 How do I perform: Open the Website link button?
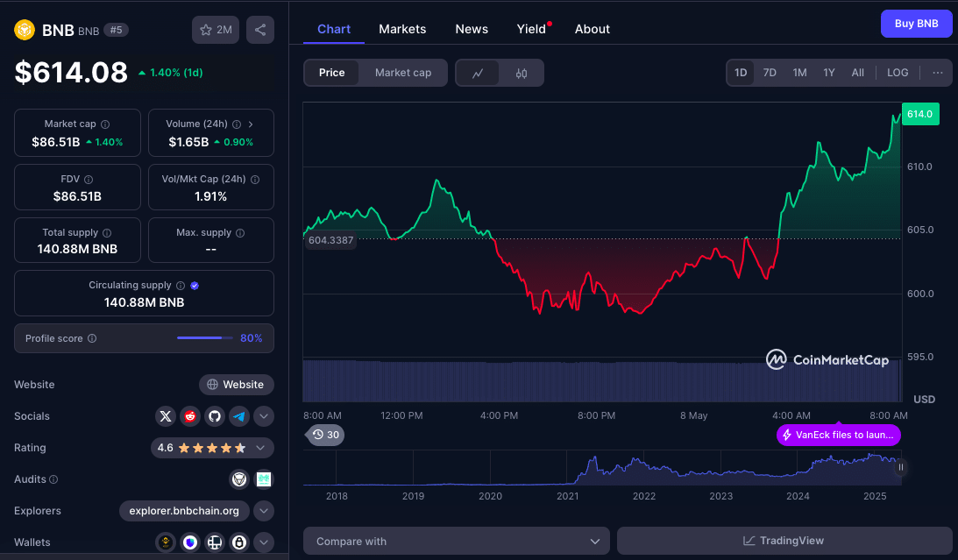(237, 385)
